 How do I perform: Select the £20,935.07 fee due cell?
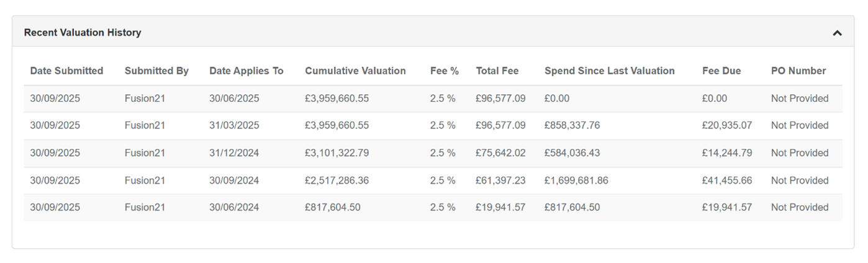point(726,125)
